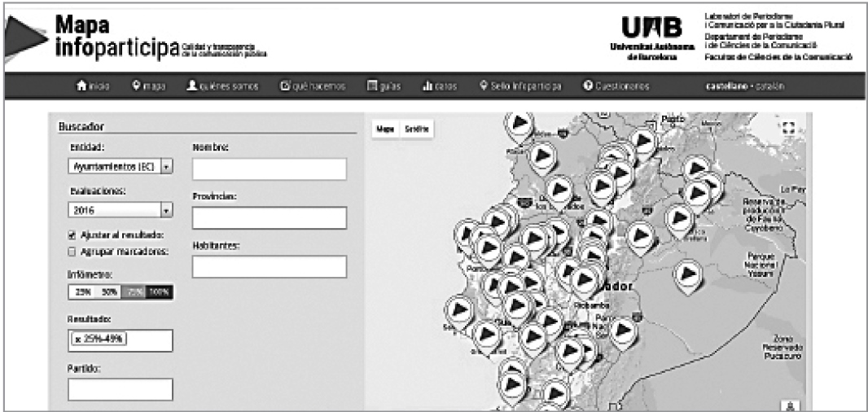Switch language to castellano

click(725, 86)
